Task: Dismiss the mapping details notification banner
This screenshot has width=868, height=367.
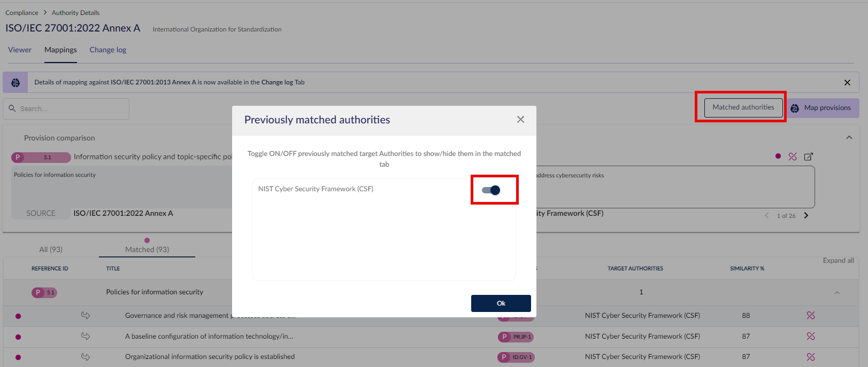Action: (x=847, y=82)
